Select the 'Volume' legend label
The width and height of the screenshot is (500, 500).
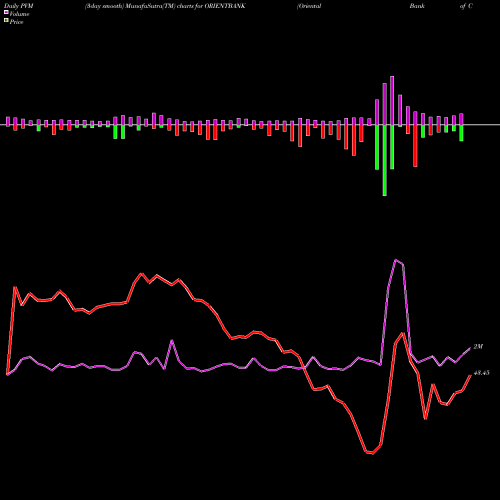[x=19, y=14]
